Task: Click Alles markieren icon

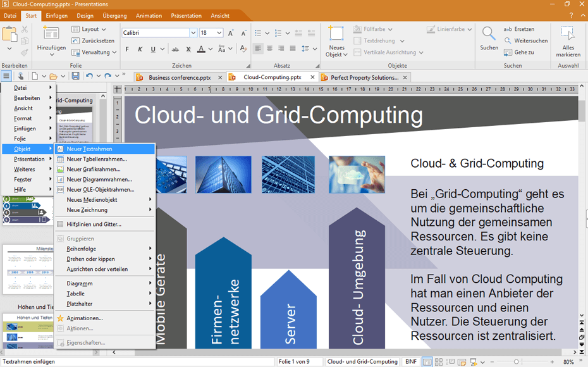Action: [x=568, y=34]
